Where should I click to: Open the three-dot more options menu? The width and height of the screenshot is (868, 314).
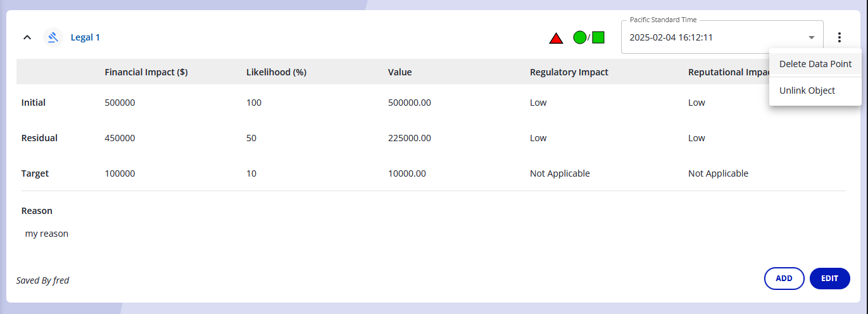click(840, 37)
